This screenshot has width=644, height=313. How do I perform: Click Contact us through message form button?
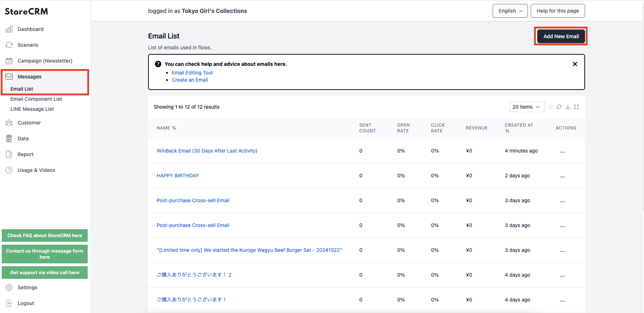tap(45, 254)
